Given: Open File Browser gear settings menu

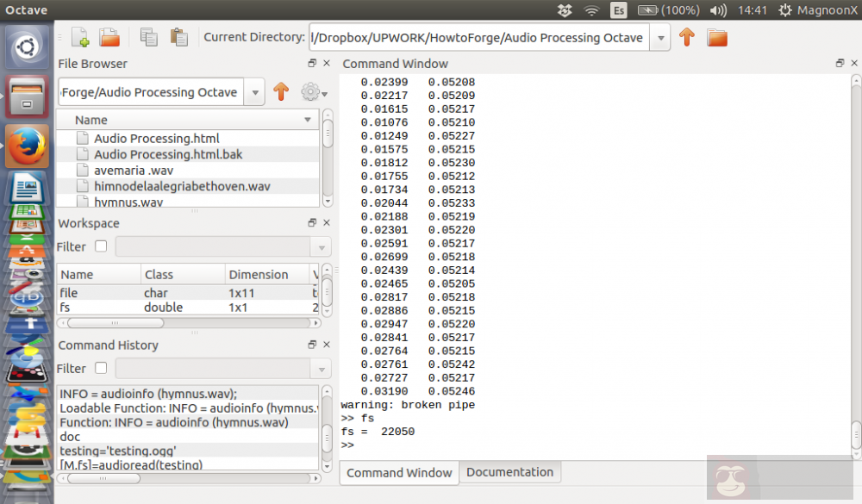Looking at the screenshot, I should [x=311, y=92].
